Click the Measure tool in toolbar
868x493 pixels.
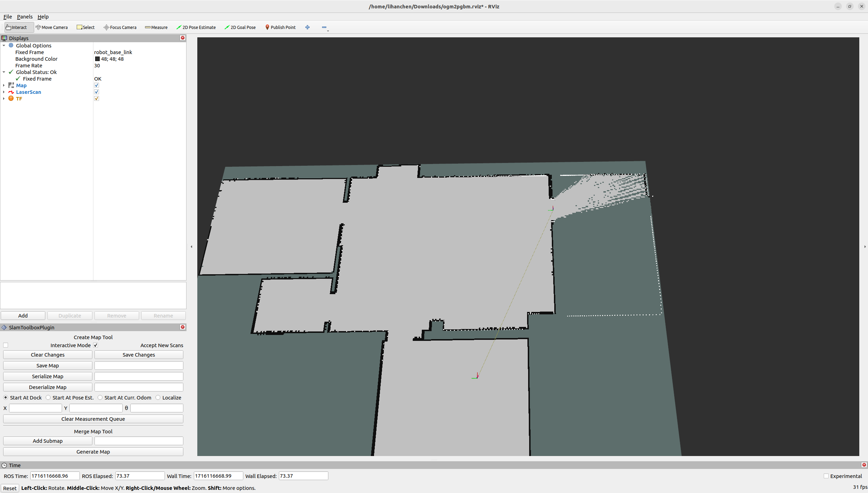tap(155, 27)
